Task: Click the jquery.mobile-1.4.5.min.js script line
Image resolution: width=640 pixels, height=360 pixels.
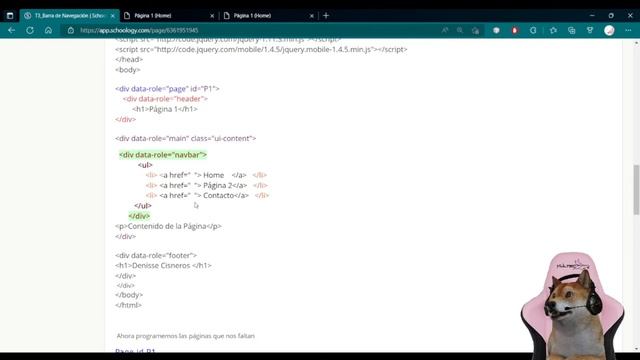Action: 261,49
